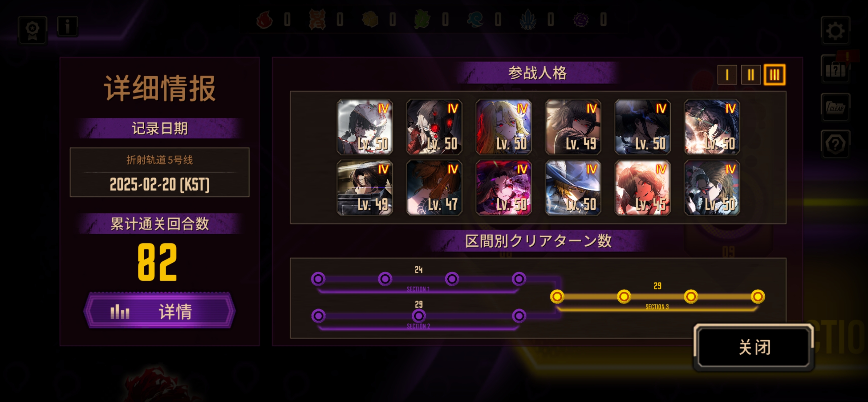The image size is (868, 402).
Task: Select team record tab III
Action: (774, 75)
